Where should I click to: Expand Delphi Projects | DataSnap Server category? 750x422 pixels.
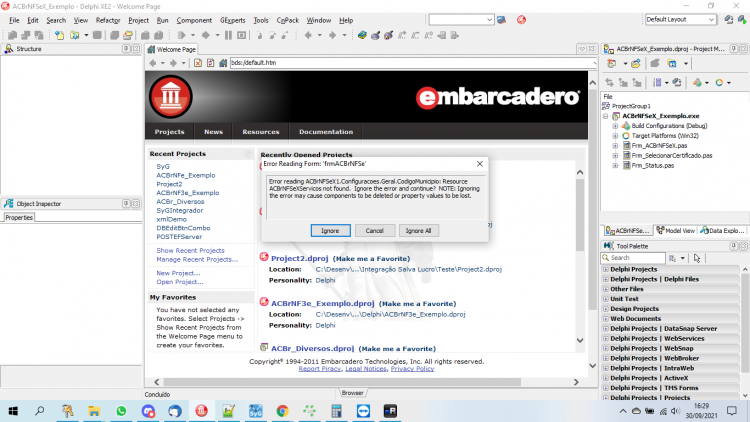606,329
